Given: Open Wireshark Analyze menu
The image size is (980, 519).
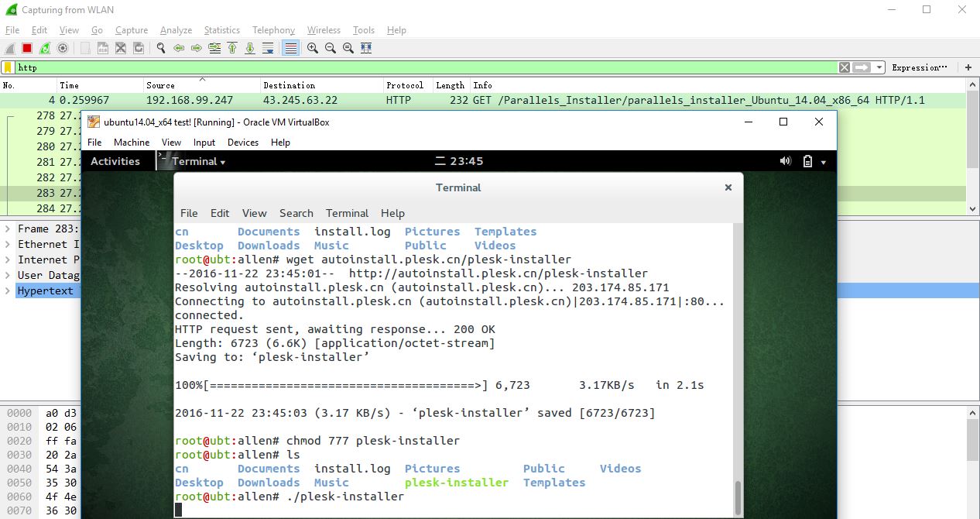Looking at the screenshot, I should click(x=176, y=30).
